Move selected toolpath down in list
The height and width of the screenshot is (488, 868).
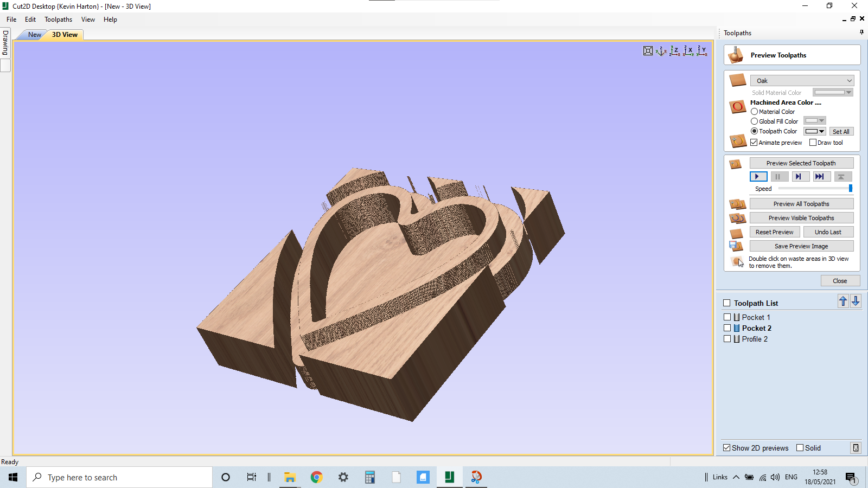point(856,301)
